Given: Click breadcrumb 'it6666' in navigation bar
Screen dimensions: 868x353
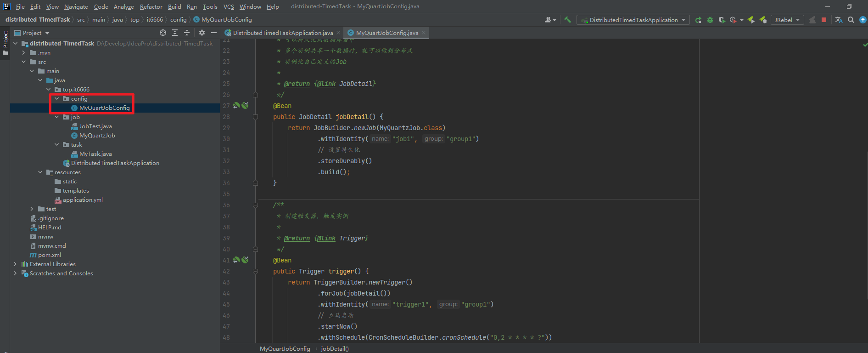Looking at the screenshot, I should [155, 20].
